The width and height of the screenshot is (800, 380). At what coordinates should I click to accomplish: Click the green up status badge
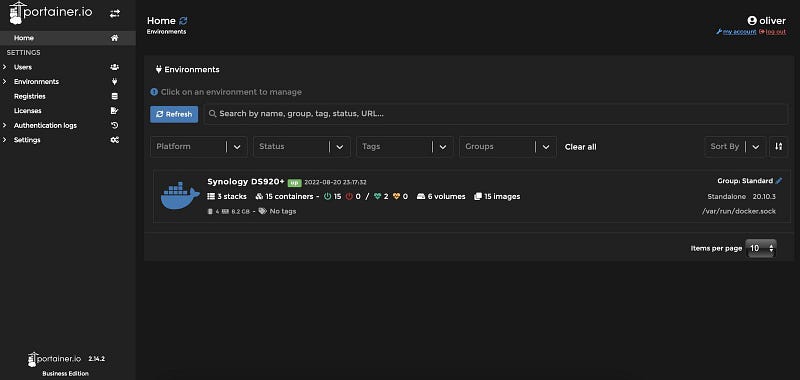(x=294, y=183)
